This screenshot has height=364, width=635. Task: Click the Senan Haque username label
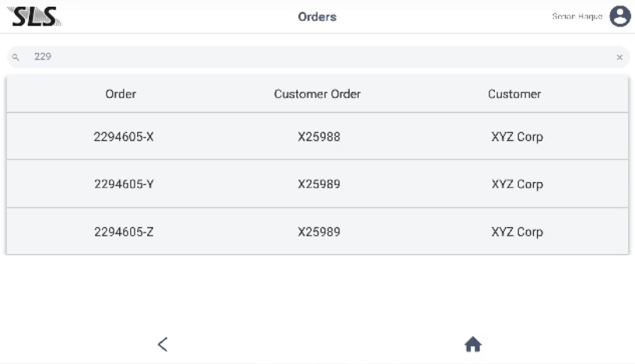click(577, 16)
